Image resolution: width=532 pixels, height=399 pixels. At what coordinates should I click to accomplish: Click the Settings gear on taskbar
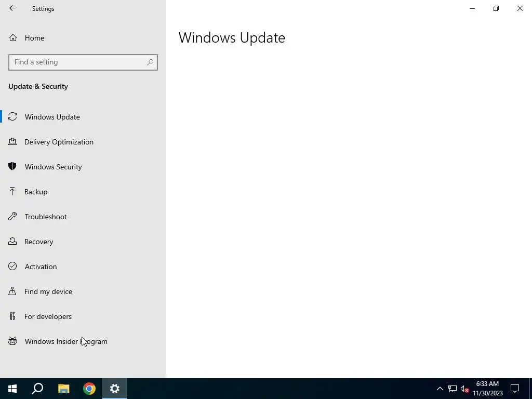click(115, 389)
